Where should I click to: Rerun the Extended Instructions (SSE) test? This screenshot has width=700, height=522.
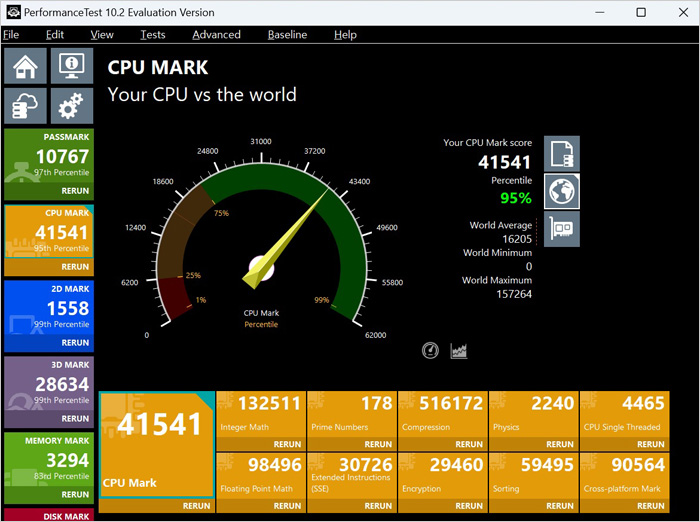(x=352, y=506)
